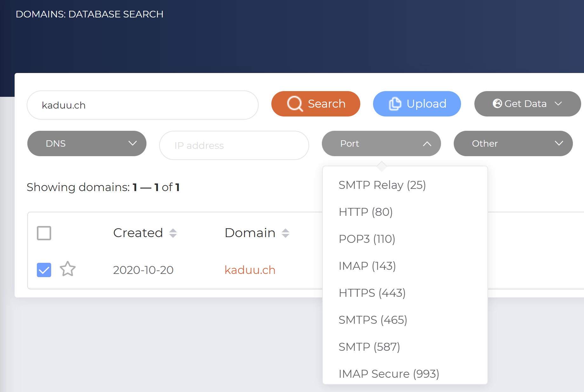Open the Other dropdown
Screen dimensions: 584x392
point(513,143)
